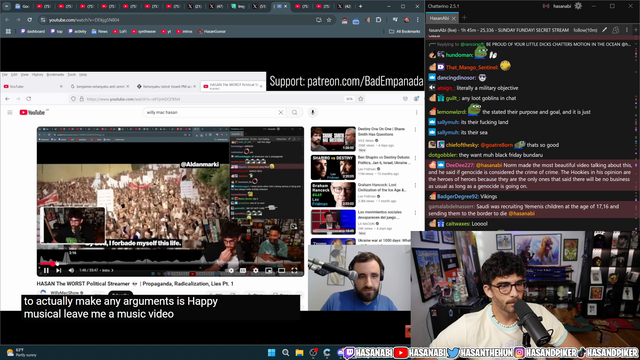Viewport: 640px width, 360px height.
Task: Click username BadgerDegree92 in chat
Action: pyautogui.click(x=457, y=197)
